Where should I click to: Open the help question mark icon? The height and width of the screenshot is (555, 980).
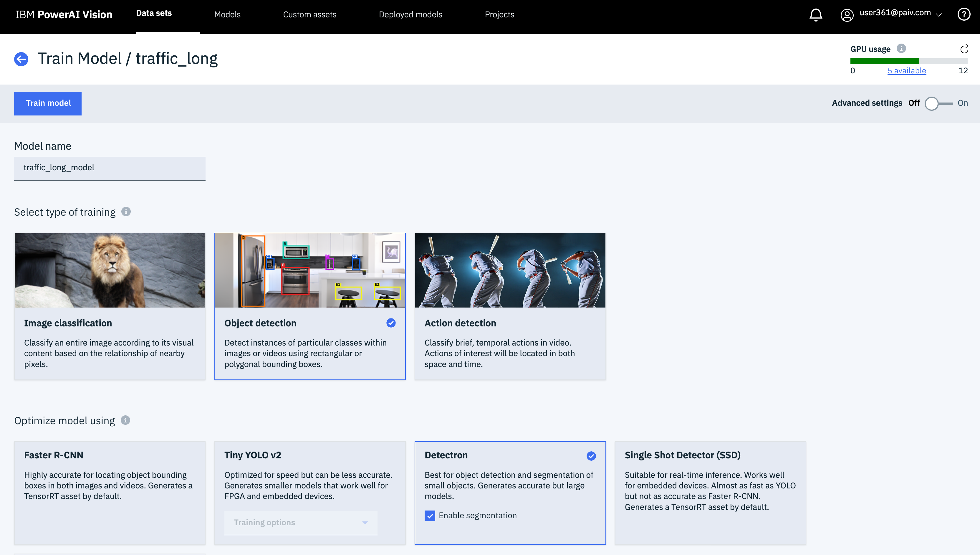(x=964, y=14)
